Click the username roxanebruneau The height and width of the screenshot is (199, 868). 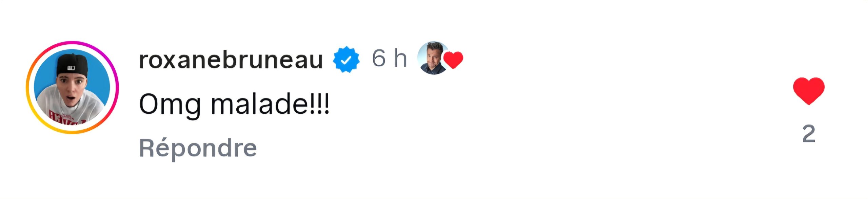coord(231,60)
